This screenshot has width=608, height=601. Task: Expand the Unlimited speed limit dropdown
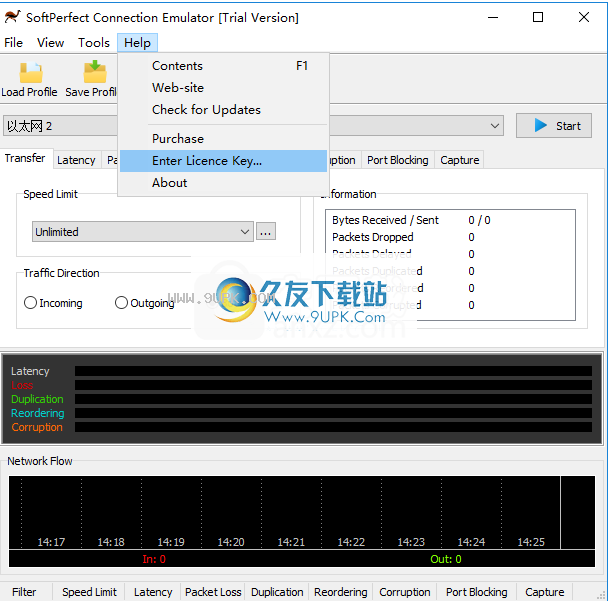pyautogui.click(x=143, y=232)
